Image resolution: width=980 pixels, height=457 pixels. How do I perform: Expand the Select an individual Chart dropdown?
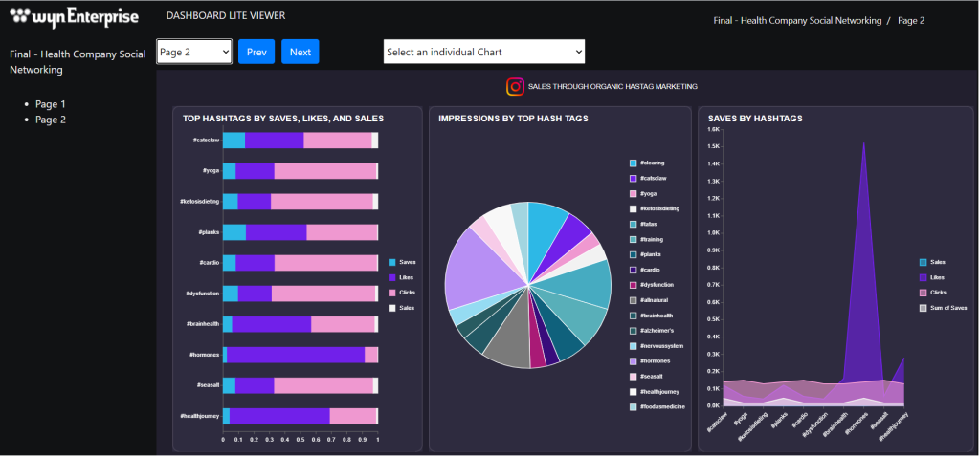point(483,52)
